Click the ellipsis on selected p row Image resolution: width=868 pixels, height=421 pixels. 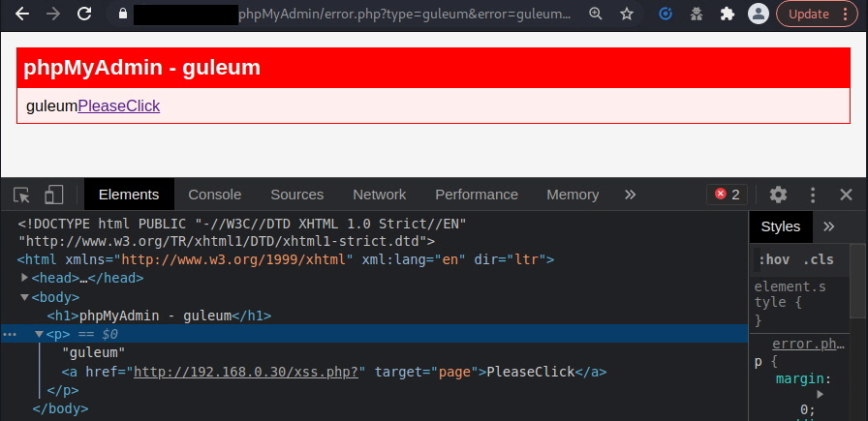pyautogui.click(x=10, y=334)
